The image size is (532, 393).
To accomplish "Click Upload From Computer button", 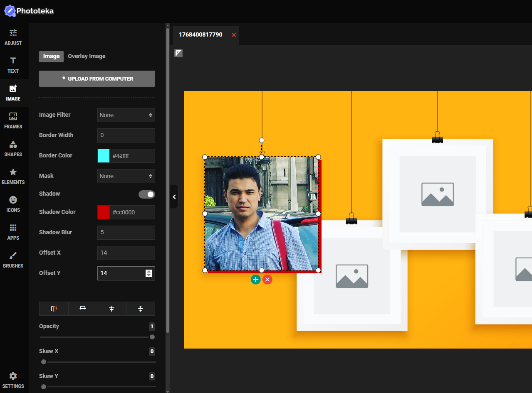I will click(x=97, y=79).
